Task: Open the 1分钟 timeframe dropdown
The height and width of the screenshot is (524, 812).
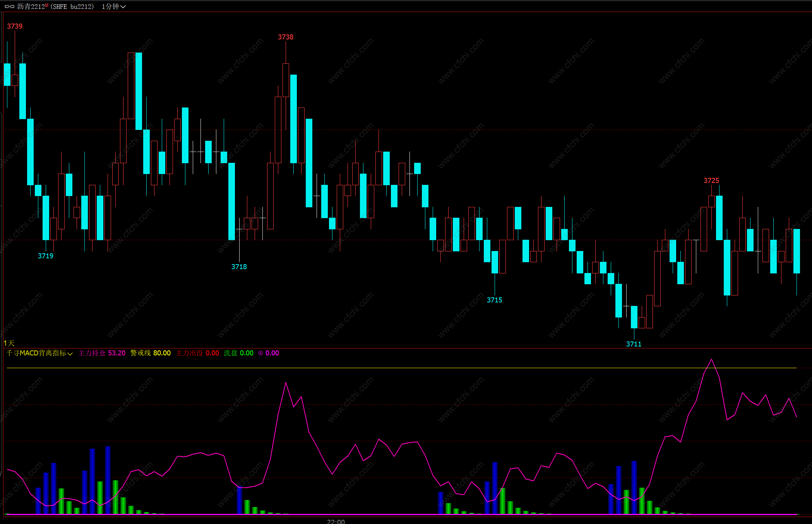Action: (x=113, y=7)
